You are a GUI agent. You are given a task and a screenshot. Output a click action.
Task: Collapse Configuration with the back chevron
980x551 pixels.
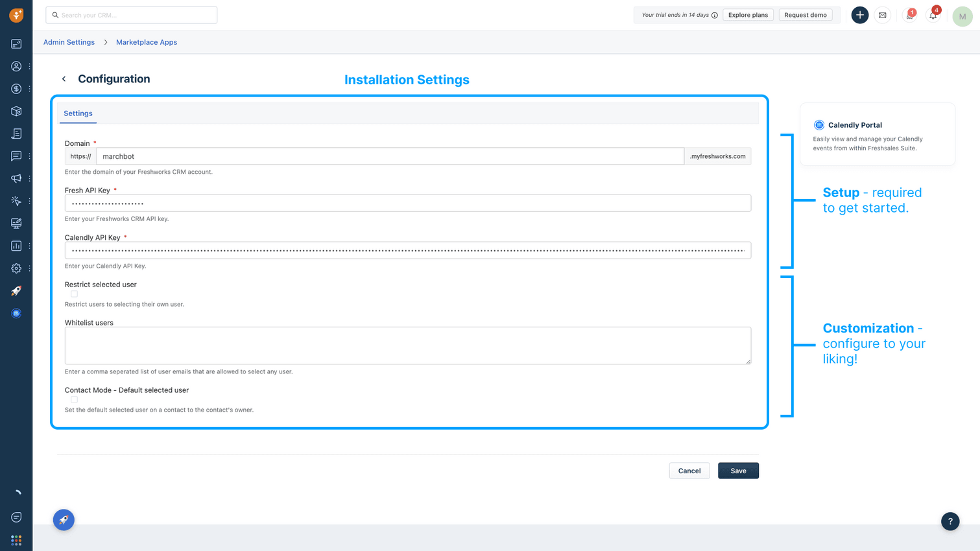[x=64, y=78]
